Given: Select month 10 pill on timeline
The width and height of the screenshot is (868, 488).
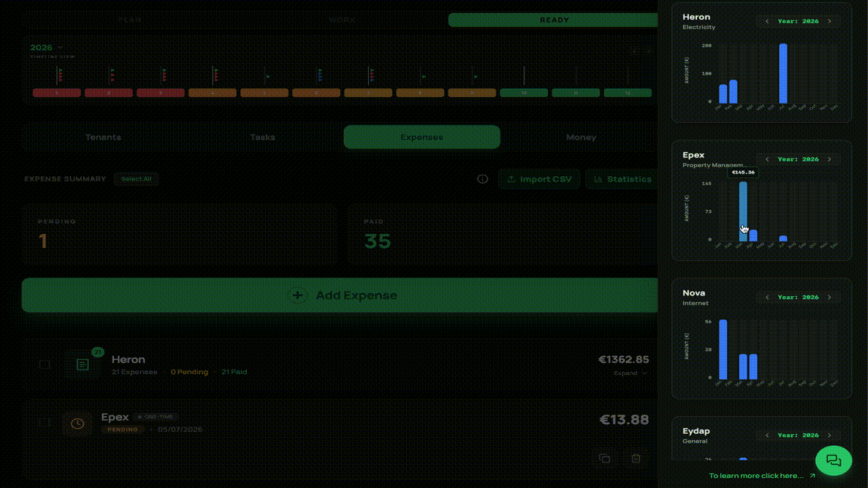Looking at the screenshot, I should 524,93.
